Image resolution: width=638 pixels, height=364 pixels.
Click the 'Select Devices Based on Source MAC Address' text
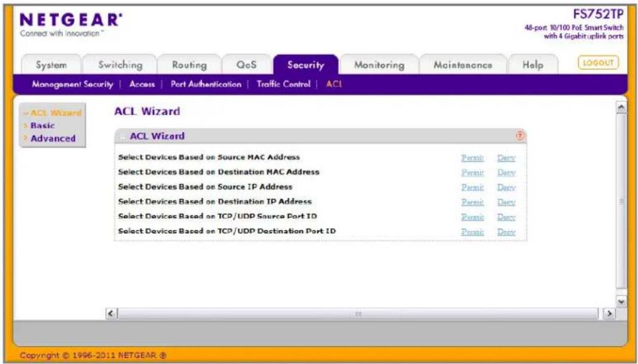[x=209, y=157]
